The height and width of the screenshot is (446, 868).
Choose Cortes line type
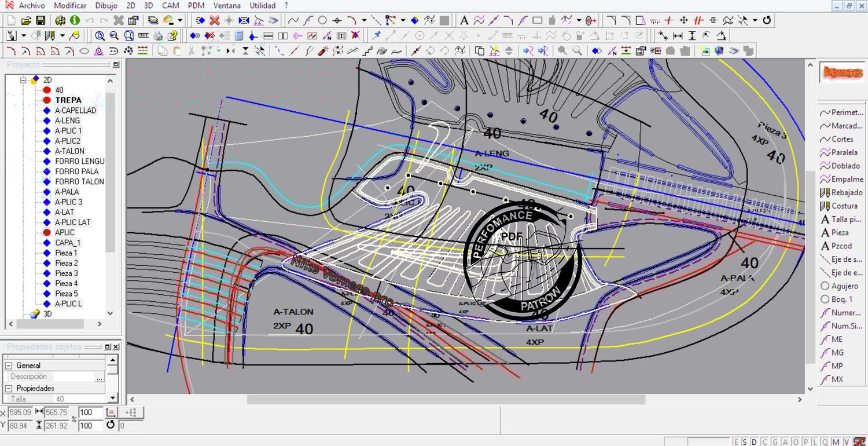click(x=837, y=139)
